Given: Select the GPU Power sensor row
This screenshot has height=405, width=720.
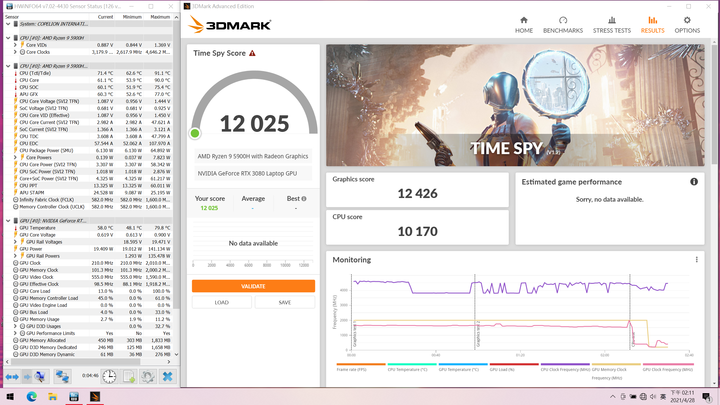Looking at the screenshot, I should pos(88,249).
